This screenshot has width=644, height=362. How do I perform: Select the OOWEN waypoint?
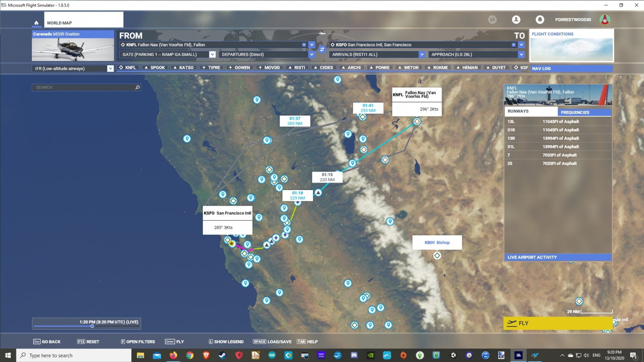(x=239, y=68)
